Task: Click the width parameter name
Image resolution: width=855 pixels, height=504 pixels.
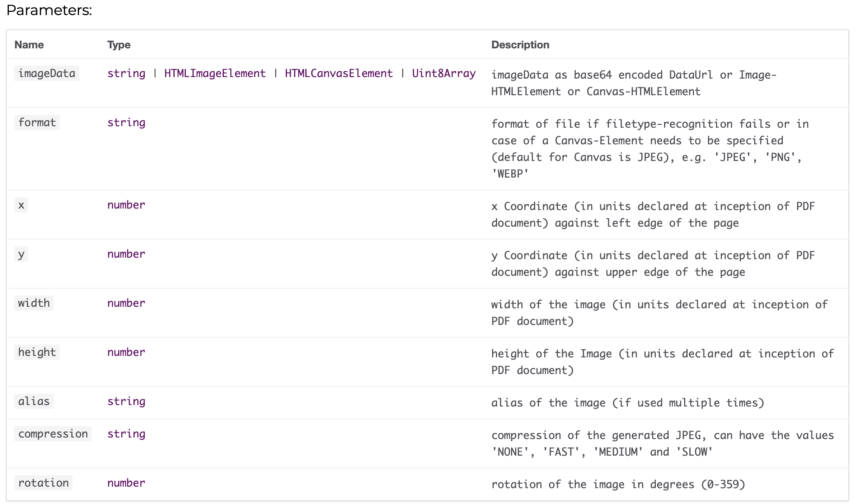Action: (x=34, y=303)
